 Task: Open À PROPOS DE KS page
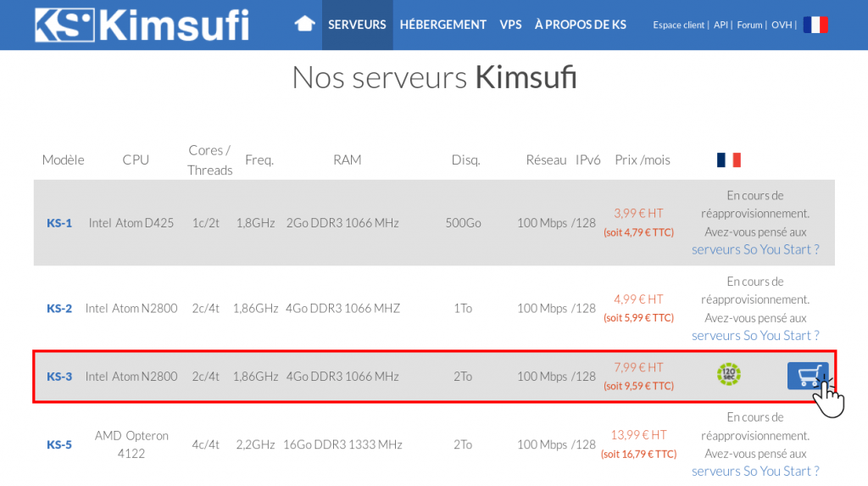pos(580,25)
